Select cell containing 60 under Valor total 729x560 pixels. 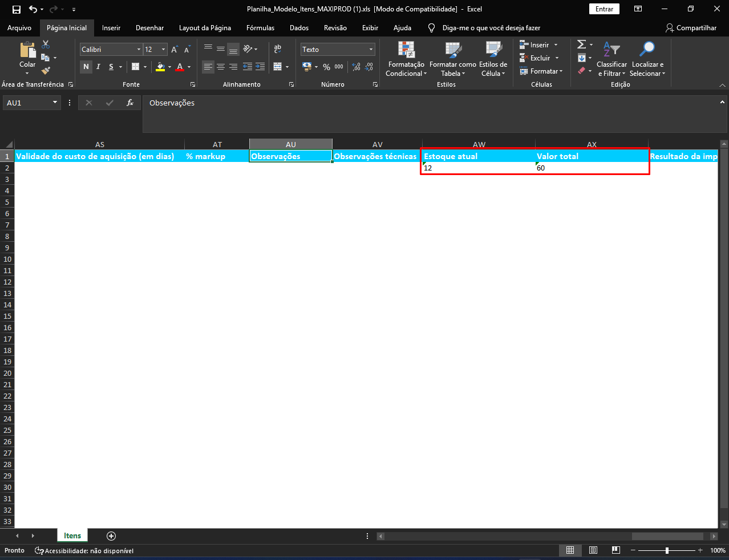592,168
